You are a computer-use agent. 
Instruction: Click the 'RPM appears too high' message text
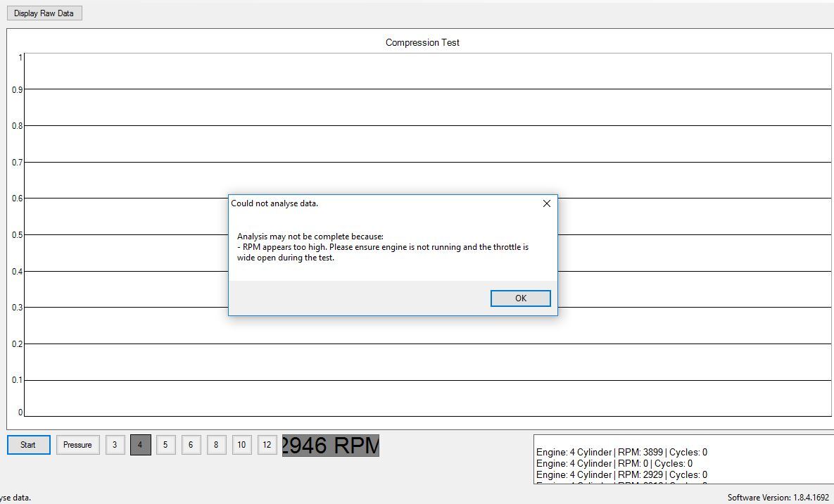coord(383,252)
